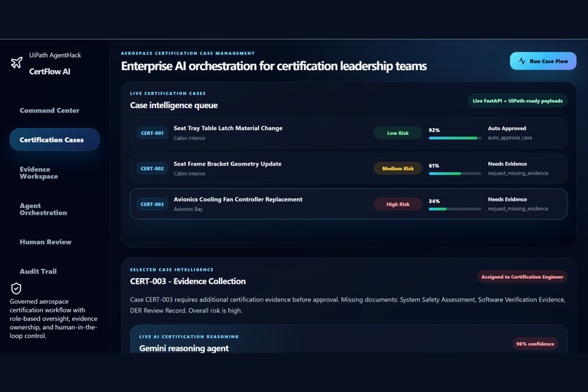Click Needs Evidence status in CERT-002 row
Viewport: 588px width, 392px height.
coord(507,164)
